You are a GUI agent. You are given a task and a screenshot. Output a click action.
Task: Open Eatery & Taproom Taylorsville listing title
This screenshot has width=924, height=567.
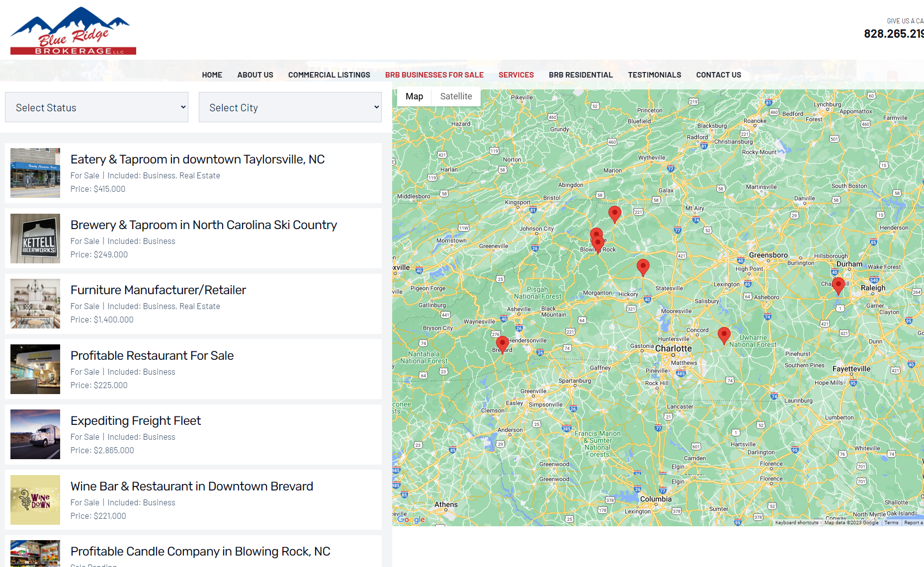197,160
